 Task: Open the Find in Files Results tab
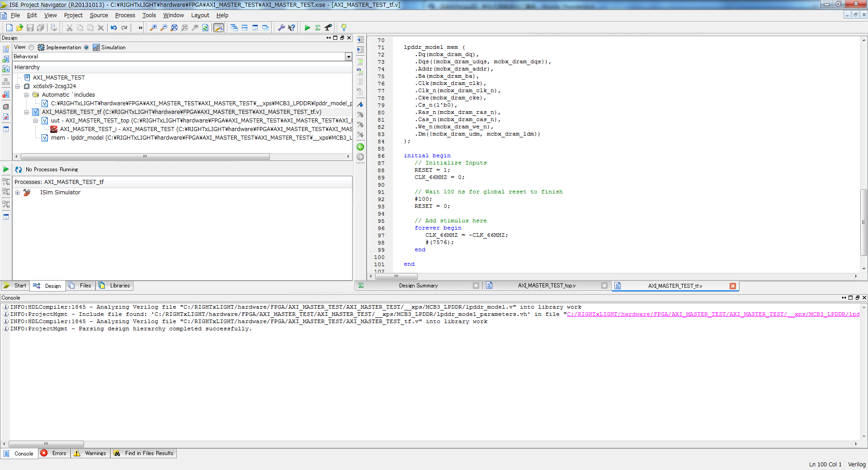click(x=144, y=453)
